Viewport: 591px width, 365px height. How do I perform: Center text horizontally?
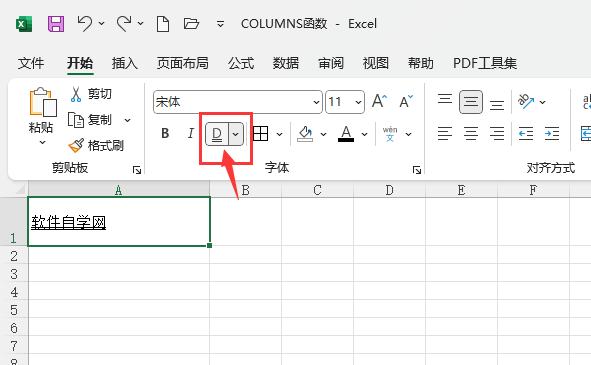(471, 133)
